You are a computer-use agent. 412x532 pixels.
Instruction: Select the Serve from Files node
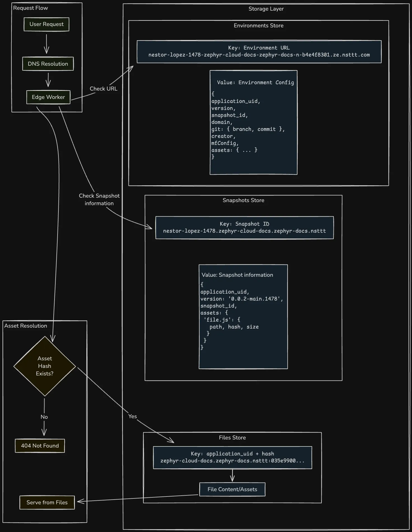pyautogui.click(x=47, y=502)
